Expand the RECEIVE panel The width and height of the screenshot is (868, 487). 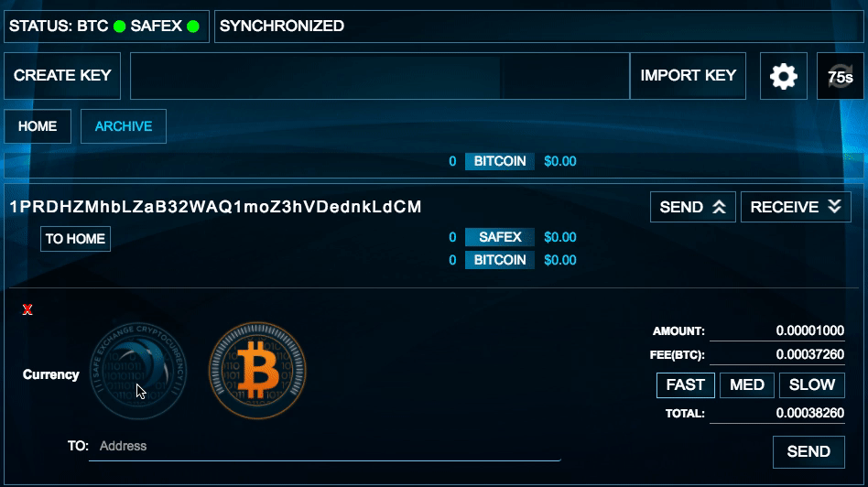(796, 207)
